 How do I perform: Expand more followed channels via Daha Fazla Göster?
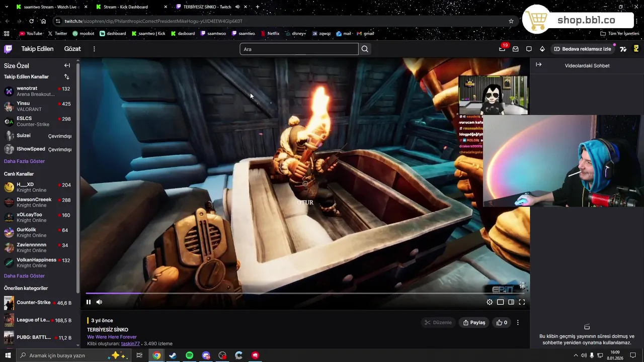[24, 161]
